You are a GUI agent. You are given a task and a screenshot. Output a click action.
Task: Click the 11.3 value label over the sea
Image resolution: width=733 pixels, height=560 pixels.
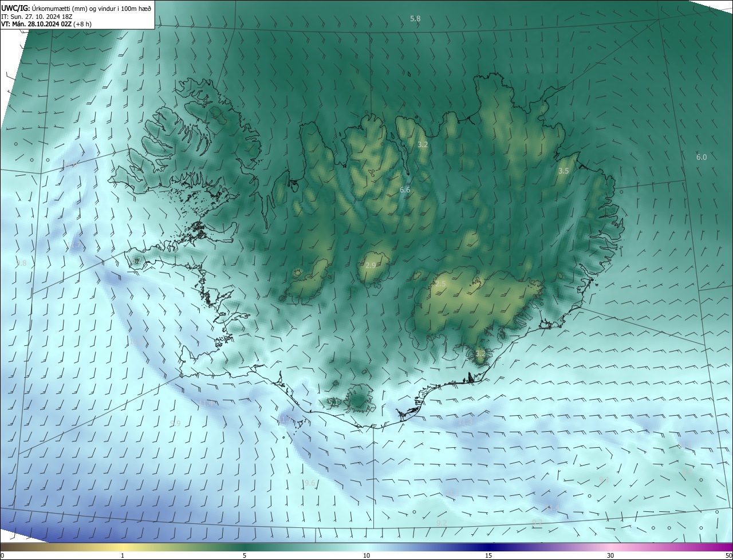[464, 422]
